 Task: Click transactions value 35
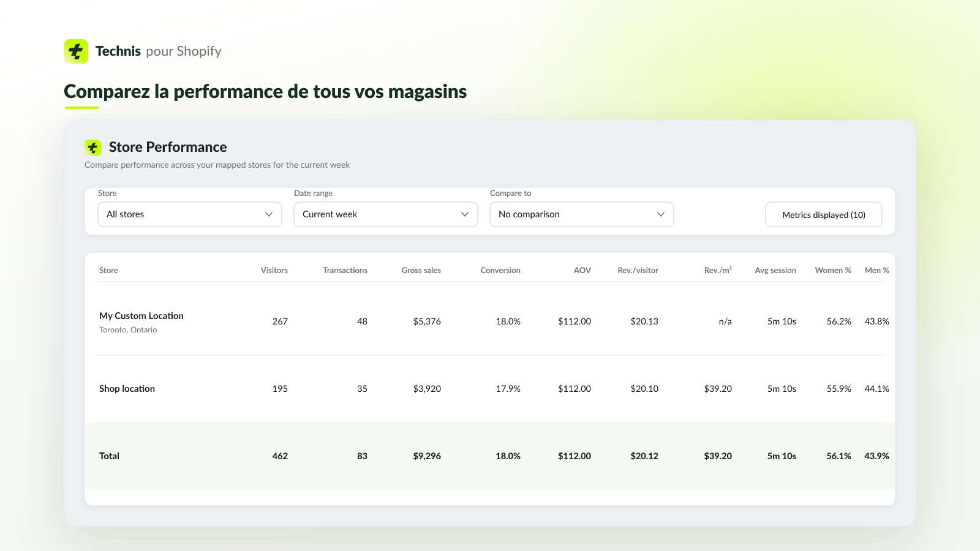pos(362,389)
